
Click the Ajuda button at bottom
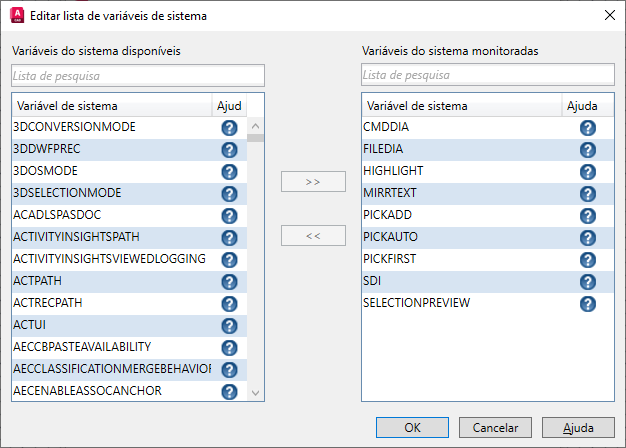pos(578,427)
